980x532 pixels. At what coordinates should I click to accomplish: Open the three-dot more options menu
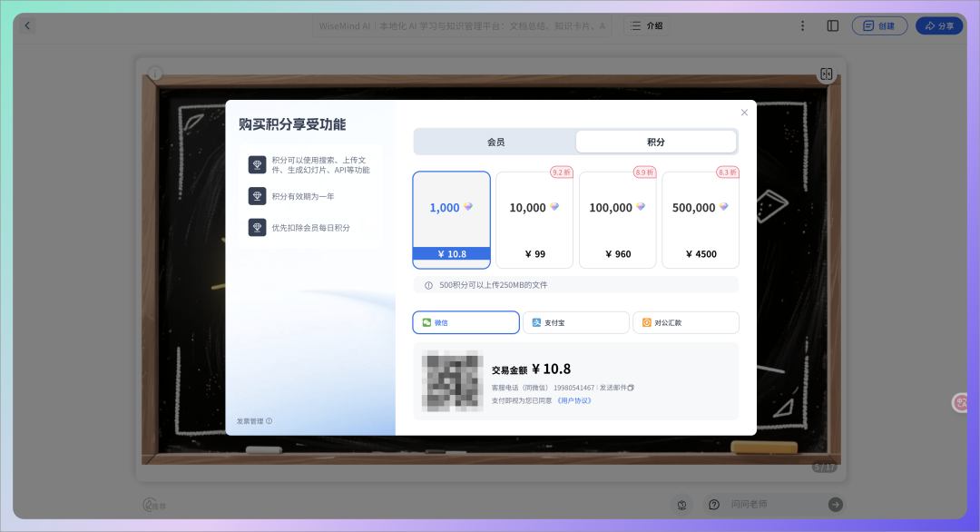point(802,25)
